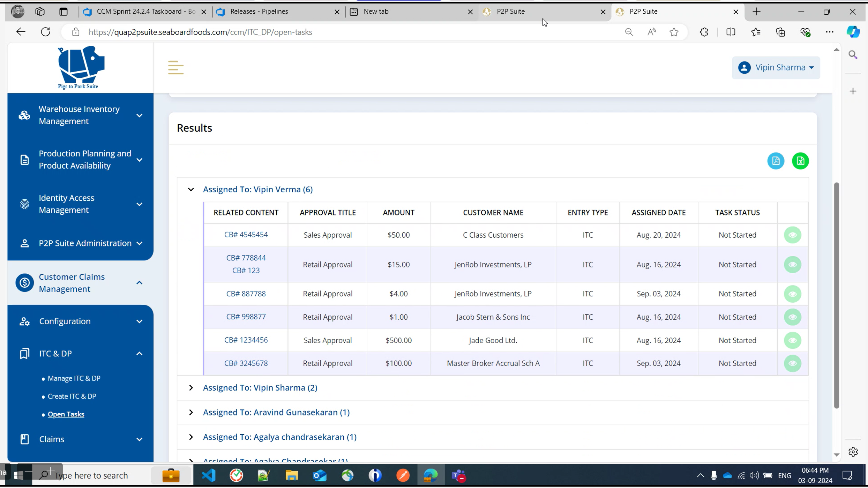Viewport: 868px width, 488px height.
Task: Expand Assigned To: Vipin Sharma group
Action: [191, 389]
